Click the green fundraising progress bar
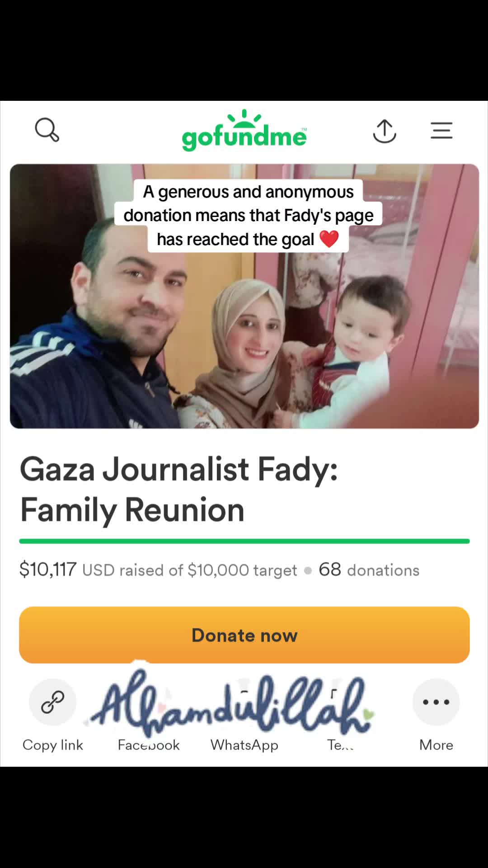Viewport: 488px width, 868px height. pyautogui.click(x=244, y=541)
